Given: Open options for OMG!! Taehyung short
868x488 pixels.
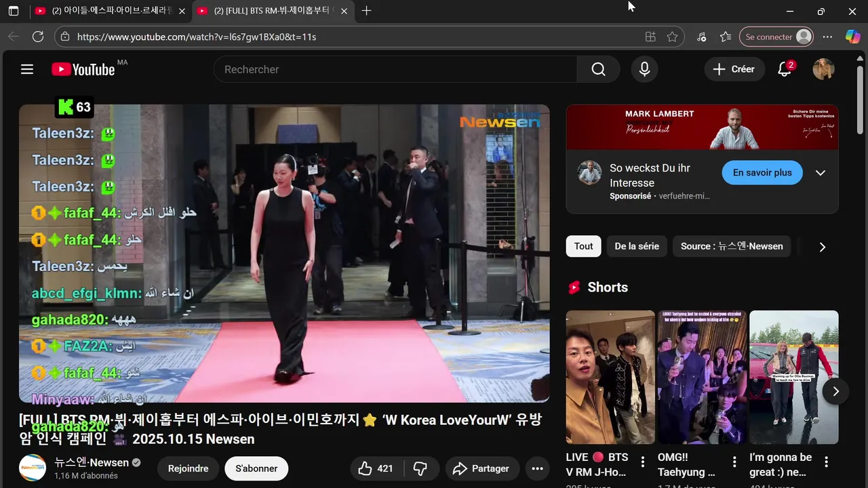Looking at the screenshot, I should [734, 462].
